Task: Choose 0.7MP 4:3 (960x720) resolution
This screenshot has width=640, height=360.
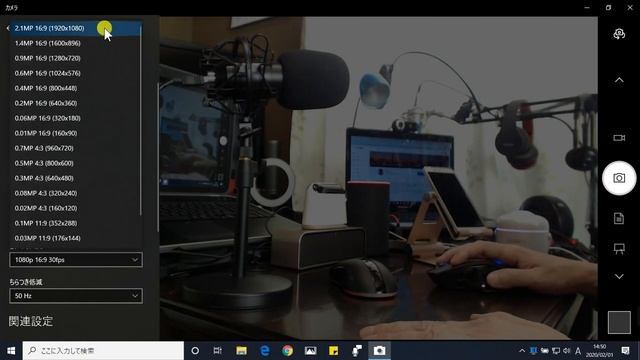Action: coord(76,148)
